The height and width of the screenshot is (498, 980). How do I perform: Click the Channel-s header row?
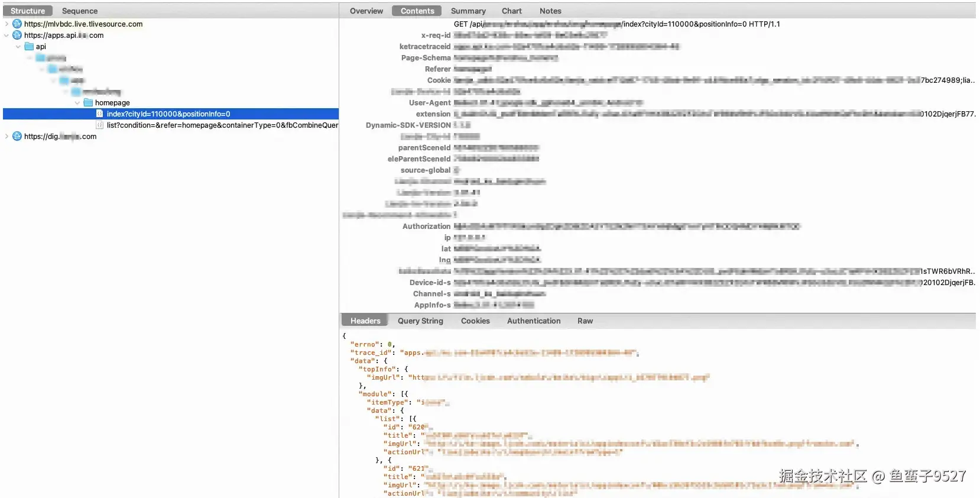658,294
